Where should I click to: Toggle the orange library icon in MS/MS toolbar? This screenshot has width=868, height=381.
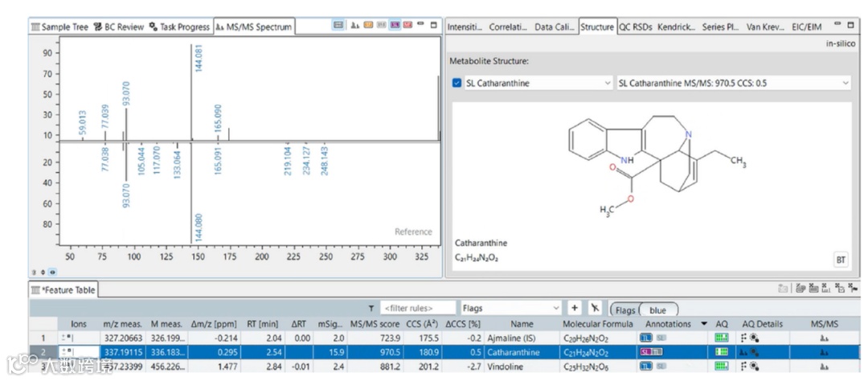click(x=368, y=26)
